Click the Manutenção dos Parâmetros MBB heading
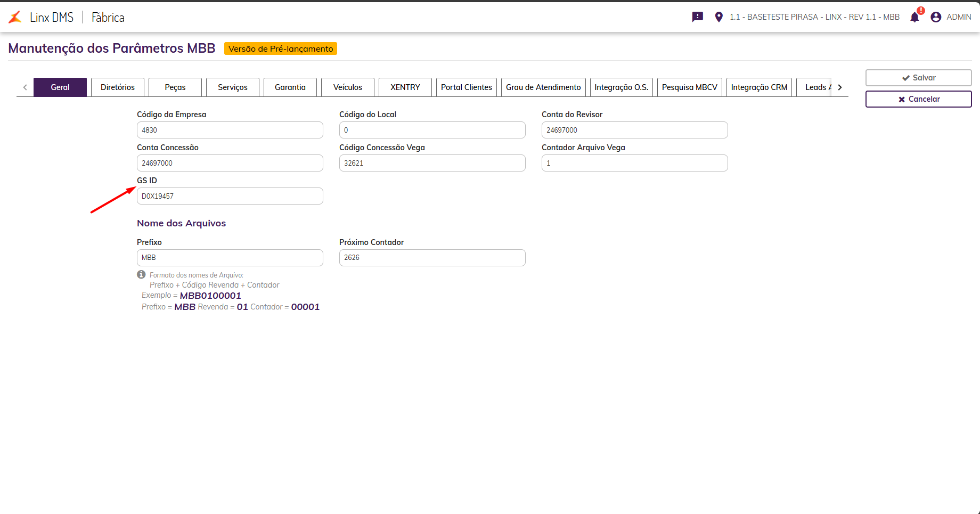 [x=112, y=48]
